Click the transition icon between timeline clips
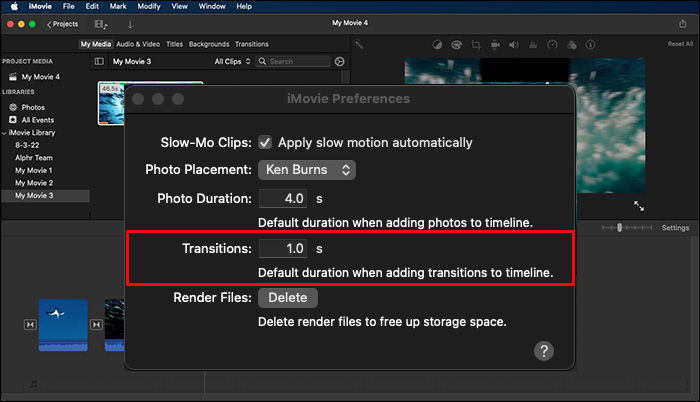Image resolution: width=700 pixels, height=402 pixels. tap(96, 324)
